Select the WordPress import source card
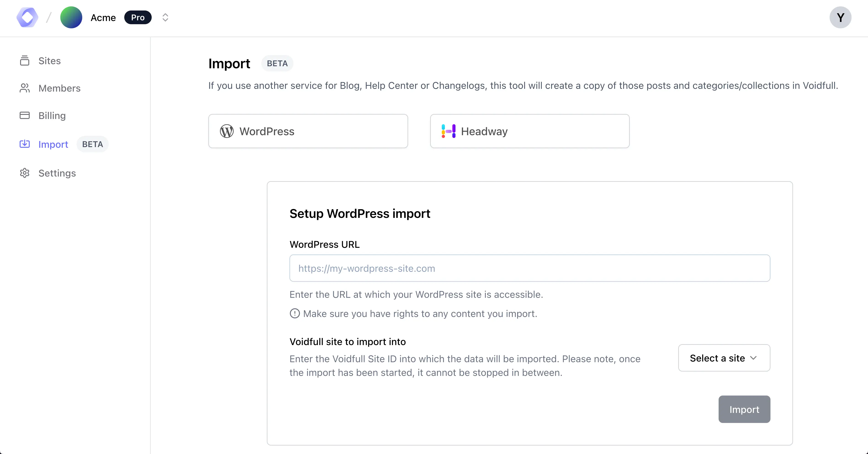Viewport: 868px width, 454px height. click(x=308, y=131)
